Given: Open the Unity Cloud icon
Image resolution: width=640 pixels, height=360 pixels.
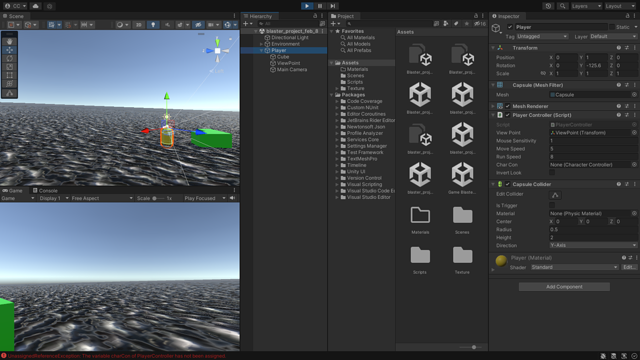Looking at the screenshot, I should coord(36,6).
